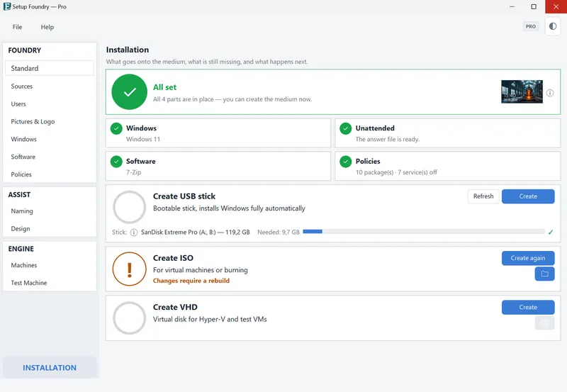This screenshot has height=392, width=567.
Task: Open the desktop preview thumbnail
Action: pyautogui.click(x=522, y=92)
